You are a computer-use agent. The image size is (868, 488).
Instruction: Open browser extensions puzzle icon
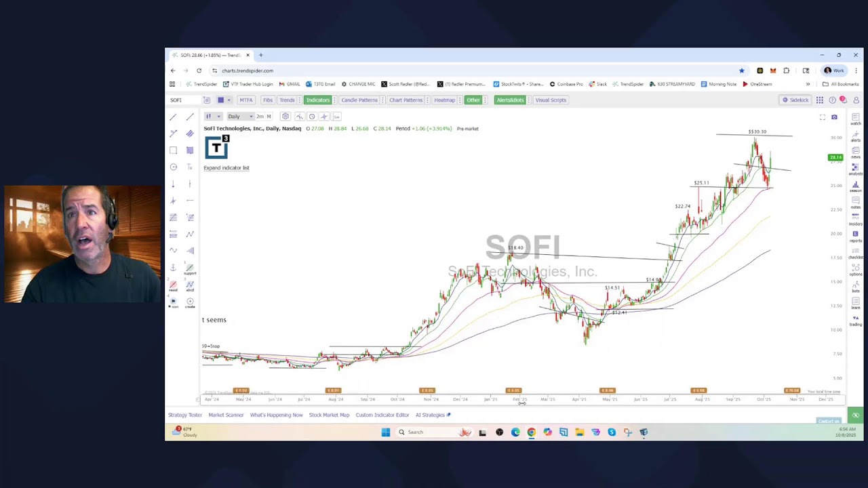(787, 70)
